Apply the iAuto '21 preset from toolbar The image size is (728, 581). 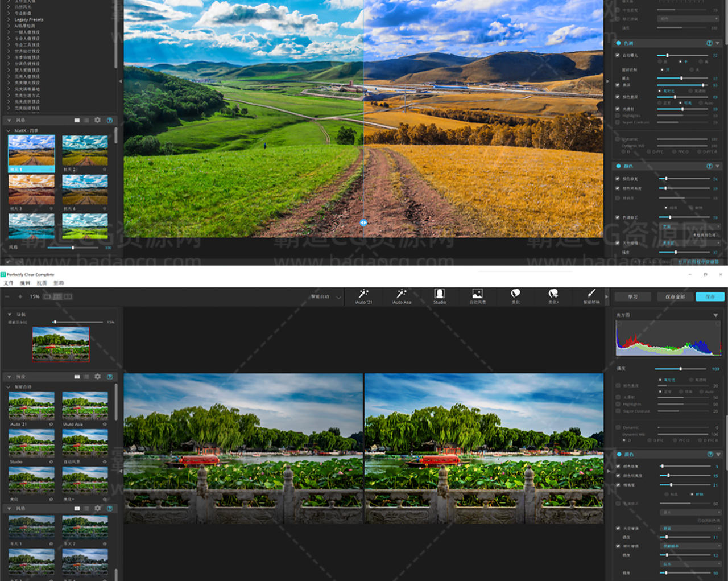coord(363,295)
